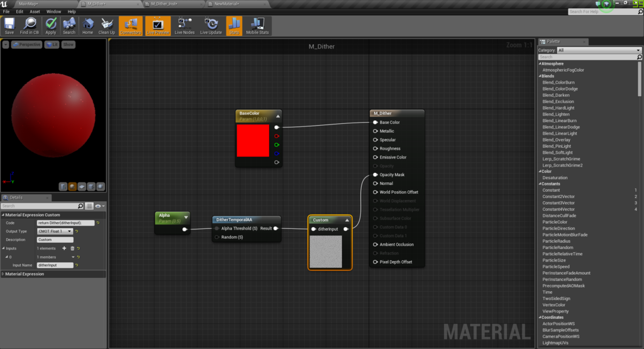Click the Custom node noise preview thumbnail
Image resolution: width=644 pixels, height=349 pixels.
pos(326,252)
